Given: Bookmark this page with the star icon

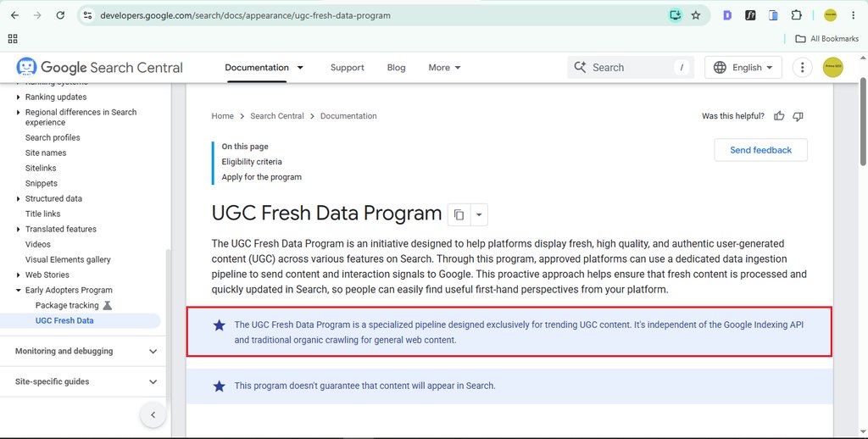Looking at the screenshot, I should (696, 15).
